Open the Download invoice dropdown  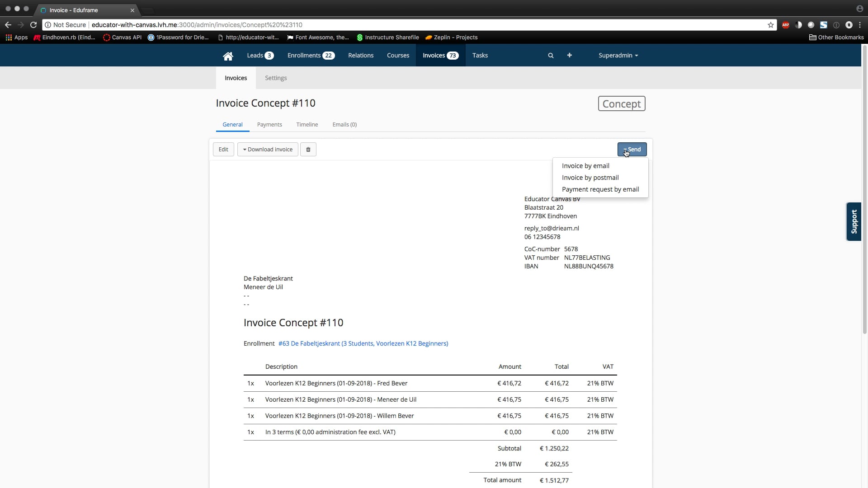click(267, 149)
